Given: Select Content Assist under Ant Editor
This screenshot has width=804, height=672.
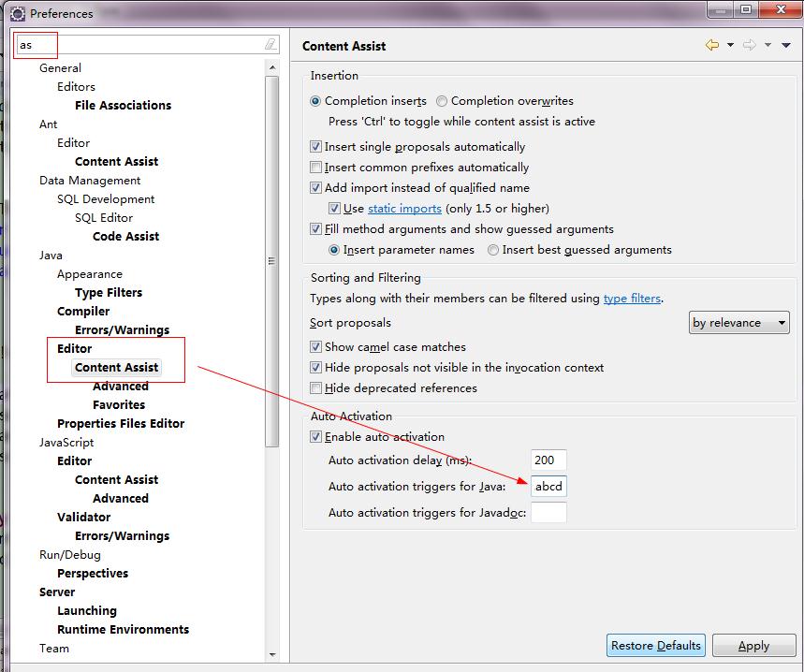Looking at the screenshot, I should pos(116,162).
